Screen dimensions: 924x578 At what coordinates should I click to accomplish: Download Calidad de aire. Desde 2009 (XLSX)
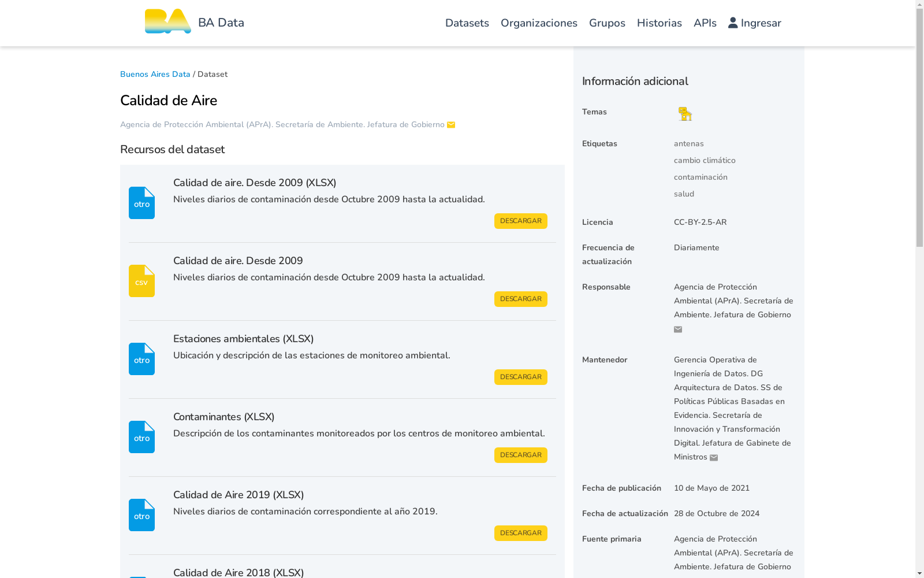pos(521,221)
